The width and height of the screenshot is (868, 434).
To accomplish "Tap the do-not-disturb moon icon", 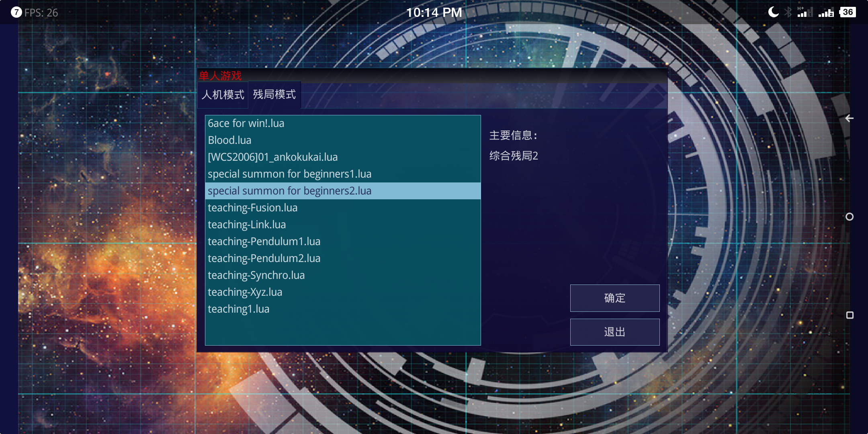I will pos(773,12).
